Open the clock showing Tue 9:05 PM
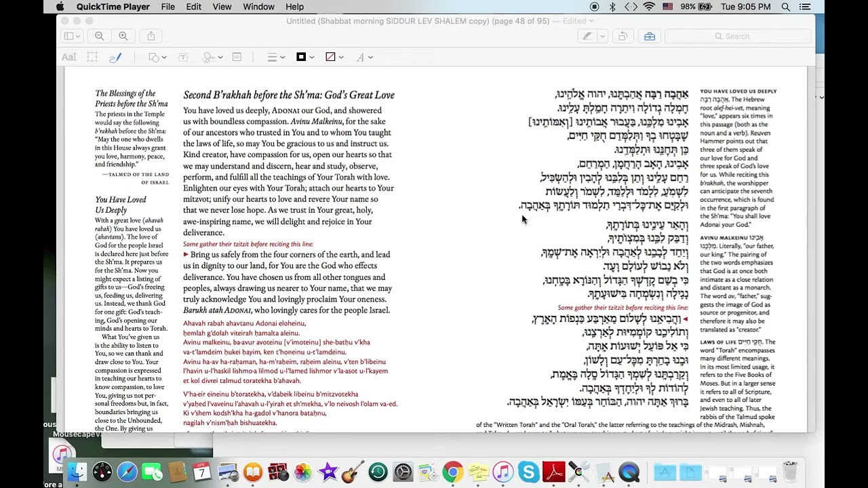Image resolution: width=868 pixels, height=488 pixels. click(x=746, y=7)
